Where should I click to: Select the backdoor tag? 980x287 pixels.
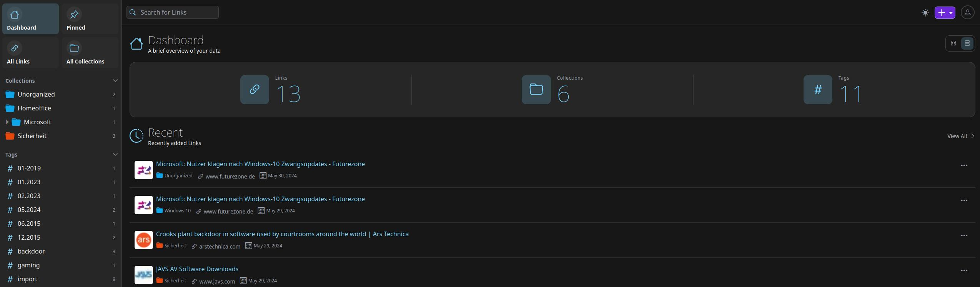61,251
